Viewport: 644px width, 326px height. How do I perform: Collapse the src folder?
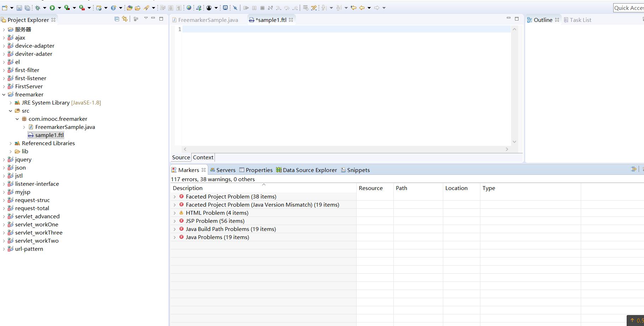(x=11, y=111)
